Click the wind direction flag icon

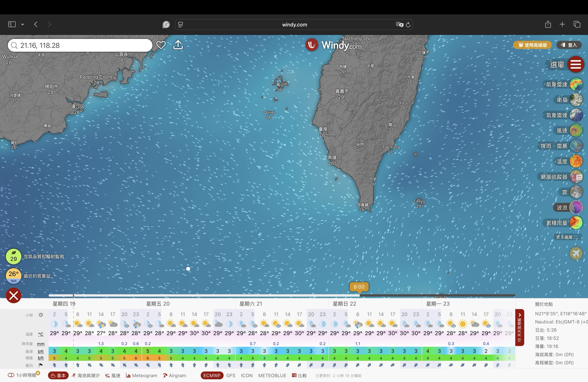pos(41,365)
